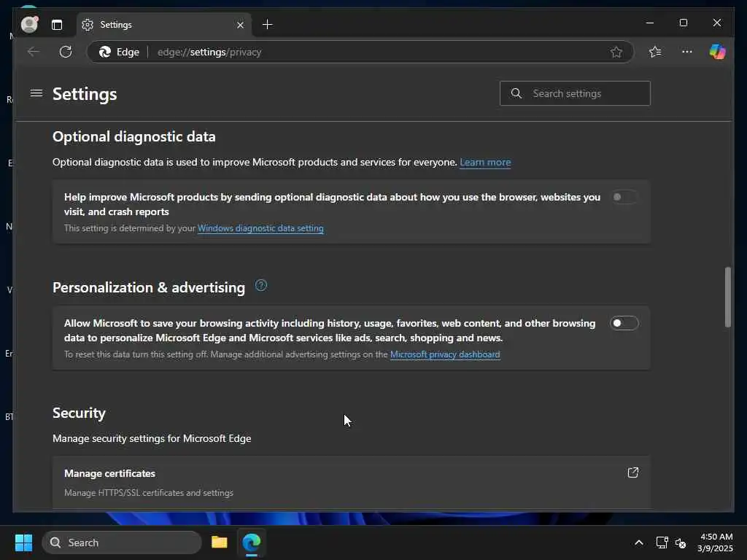This screenshot has height=560, width=747.
Task: Click Microsoft Edge taskbar icon
Action: [x=252, y=542]
